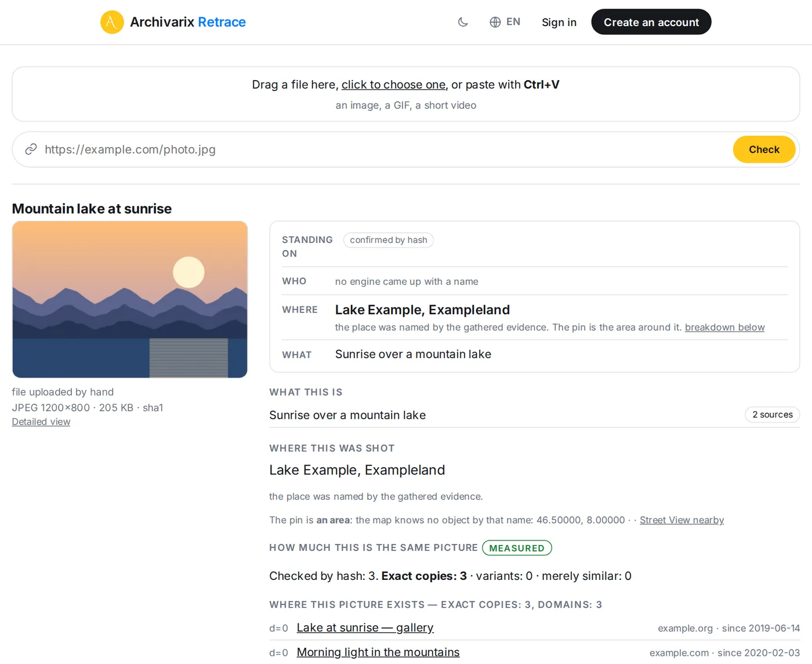This screenshot has height=664, width=812.
Task: Click the yellow Check button
Action: pyautogui.click(x=764, y=150)
